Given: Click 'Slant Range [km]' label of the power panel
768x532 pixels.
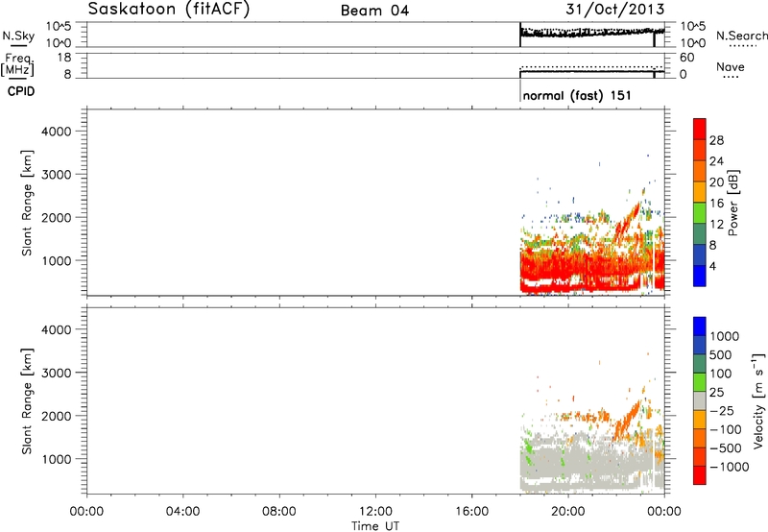Looking at the screenshot, I should click(27, 203).
